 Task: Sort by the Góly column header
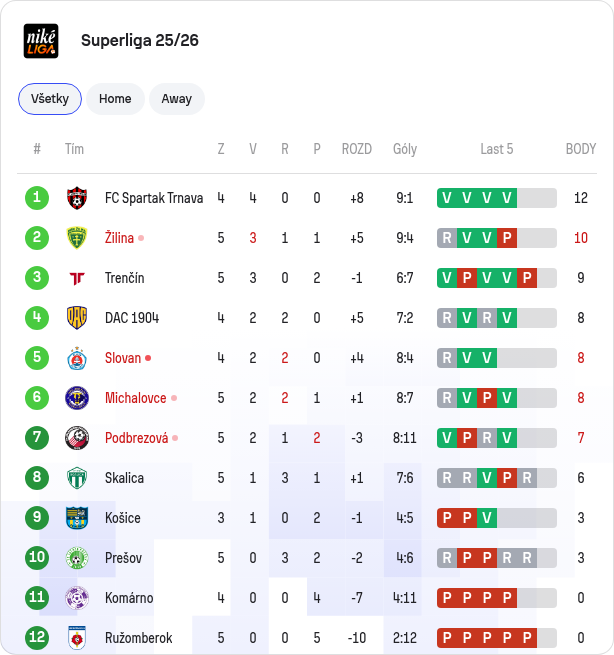405,149
